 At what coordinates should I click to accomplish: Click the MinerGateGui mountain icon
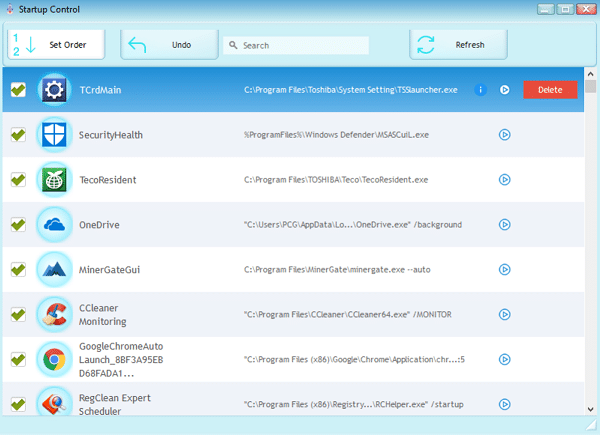[54, 270]
